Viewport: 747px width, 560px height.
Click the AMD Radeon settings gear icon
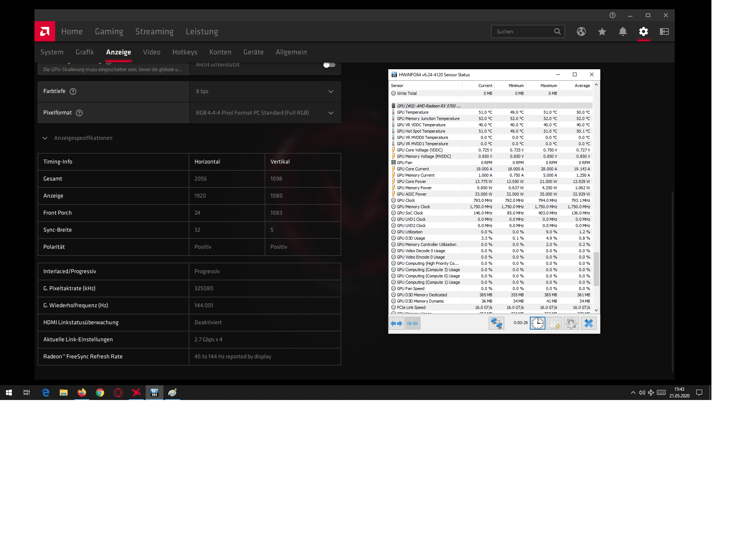tap(644, 31)
